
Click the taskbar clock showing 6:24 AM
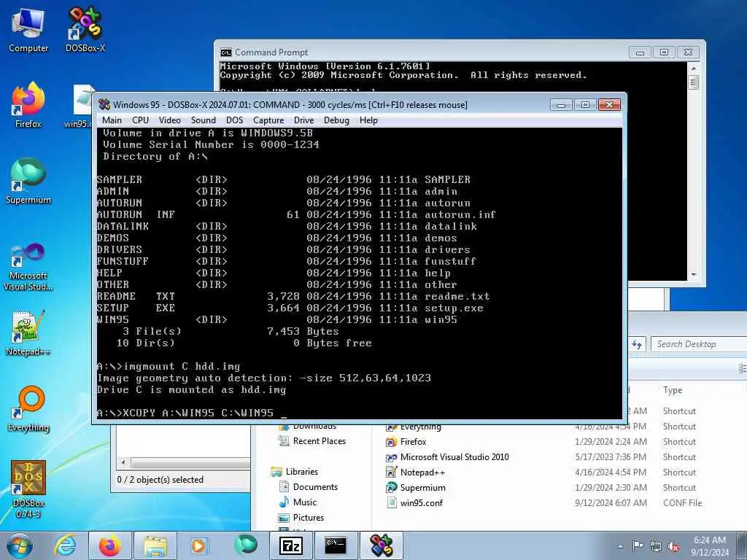[710, 546]
